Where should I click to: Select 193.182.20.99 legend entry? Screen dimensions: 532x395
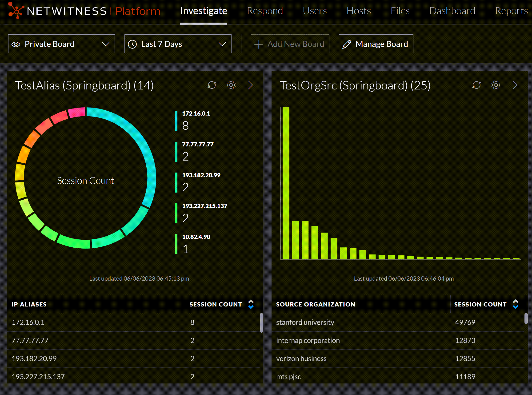tap(198, 182)
